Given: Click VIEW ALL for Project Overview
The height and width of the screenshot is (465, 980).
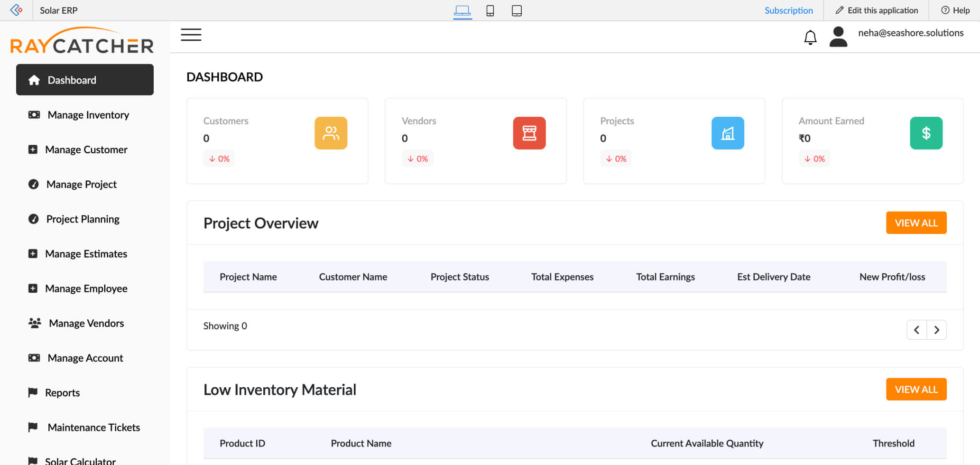Looking at the screenshot, I should pyautogui.click(x=916, y=223).
